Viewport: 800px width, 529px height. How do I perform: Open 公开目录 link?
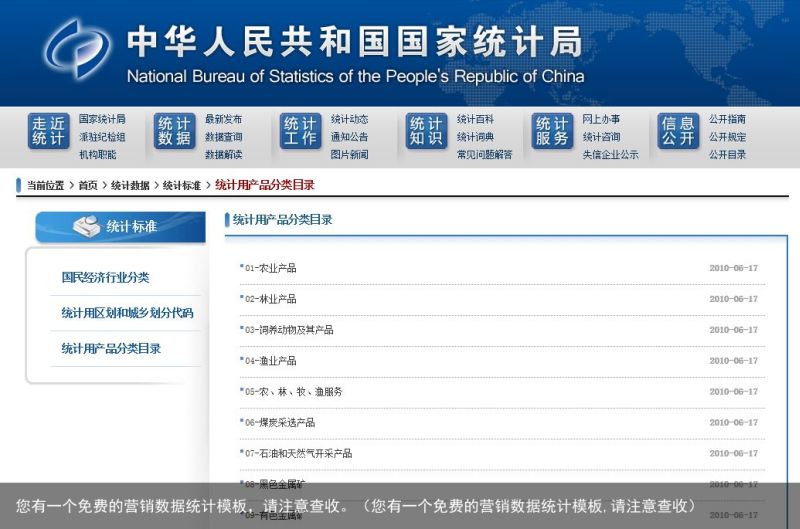pos(727,154)
